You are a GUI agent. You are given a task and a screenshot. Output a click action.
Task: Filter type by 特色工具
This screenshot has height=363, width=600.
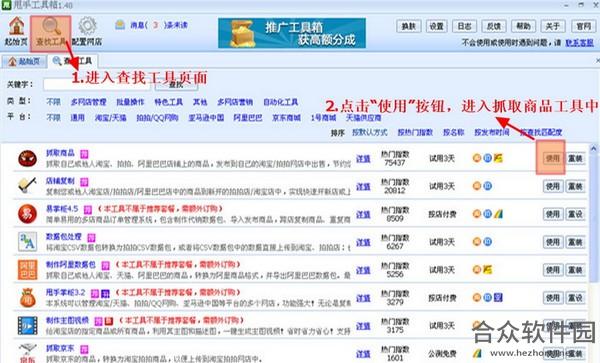(x=168, y=102)
